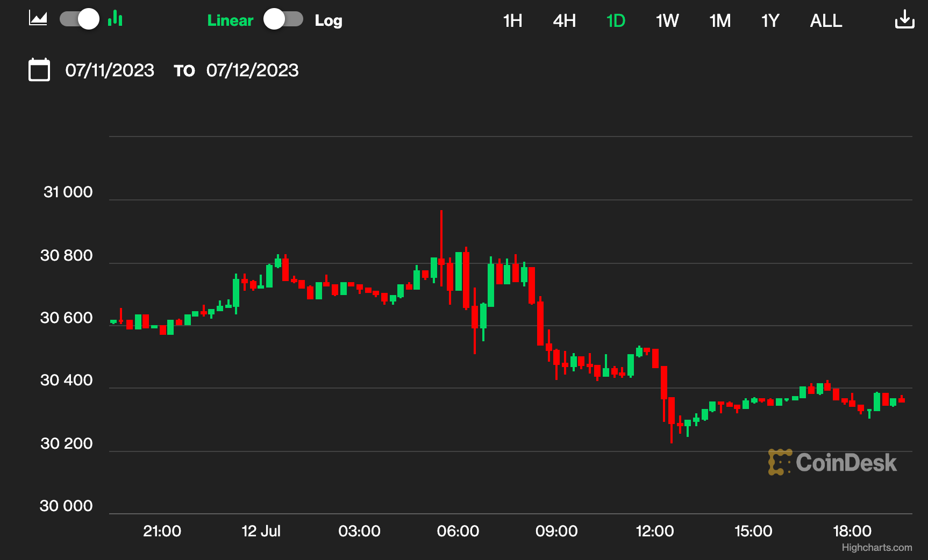The height and width of the screenshot is (560, 928).
Task: Click the 30 800 axis label
Action: tap(67, 255)
